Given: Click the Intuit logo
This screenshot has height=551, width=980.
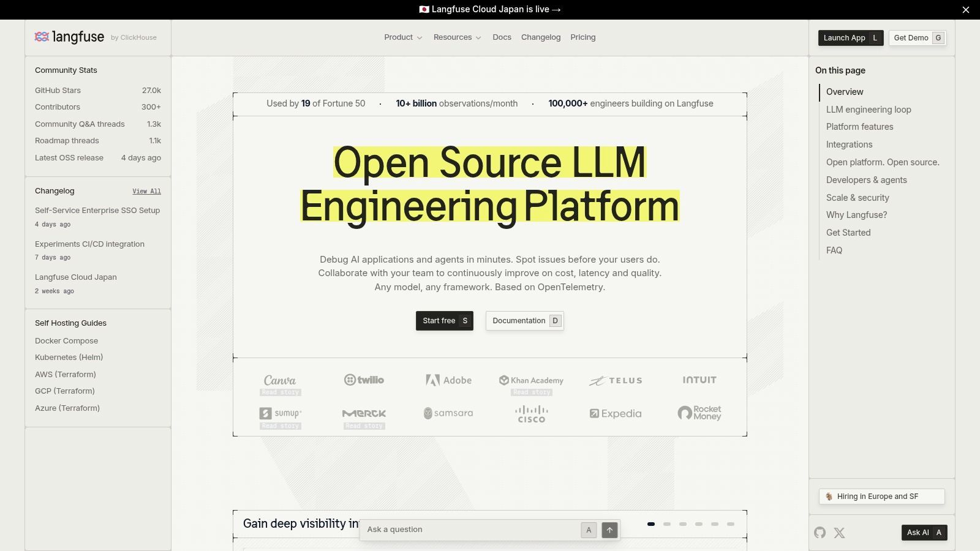Looking at the screenshot, I should [x=699, y=380].
